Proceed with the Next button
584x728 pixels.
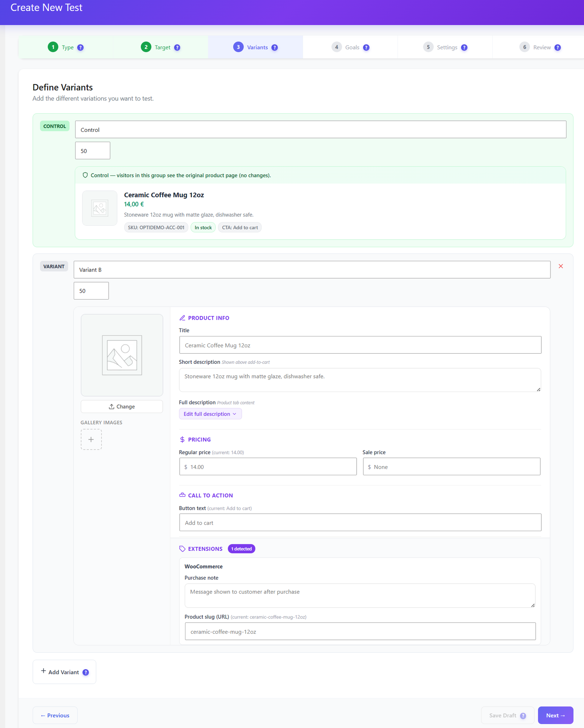click(555, 715)
